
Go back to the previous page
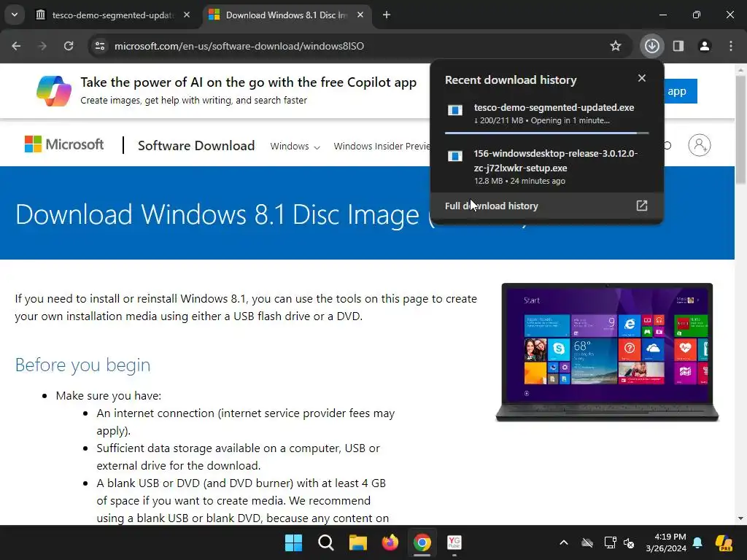(x=16, y=46)
